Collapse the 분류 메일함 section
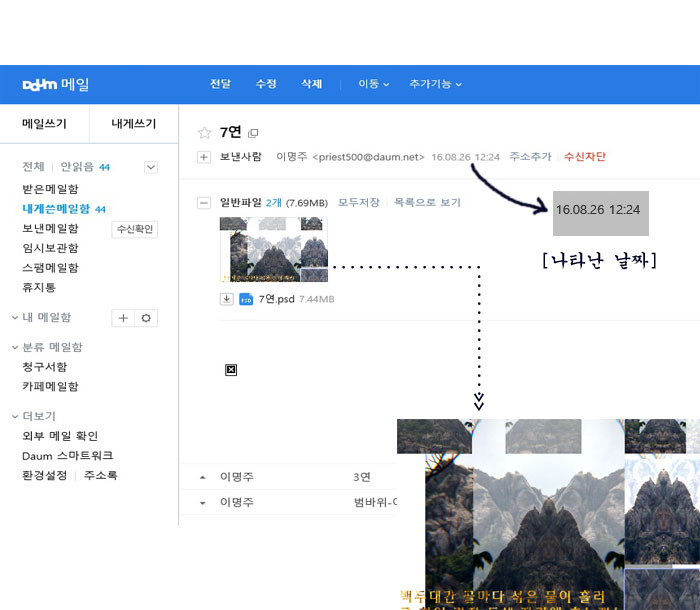This screenshot has height=610, width=700. 15,347
